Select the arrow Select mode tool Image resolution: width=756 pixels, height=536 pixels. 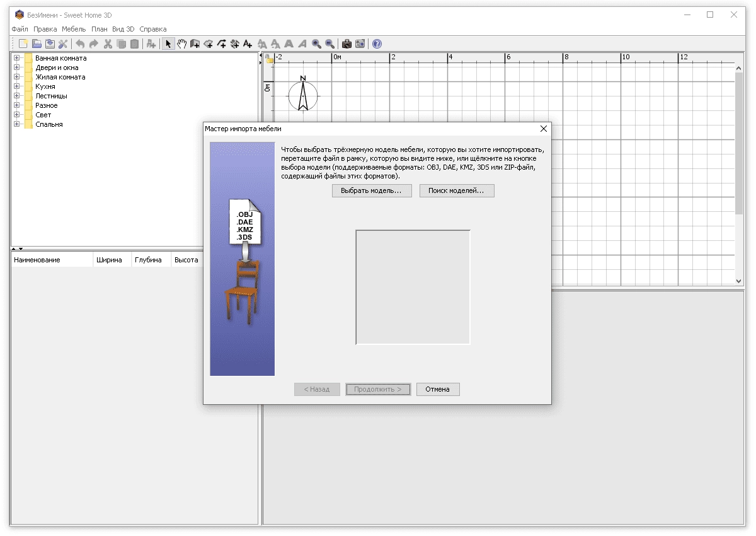tap(168, 44)
